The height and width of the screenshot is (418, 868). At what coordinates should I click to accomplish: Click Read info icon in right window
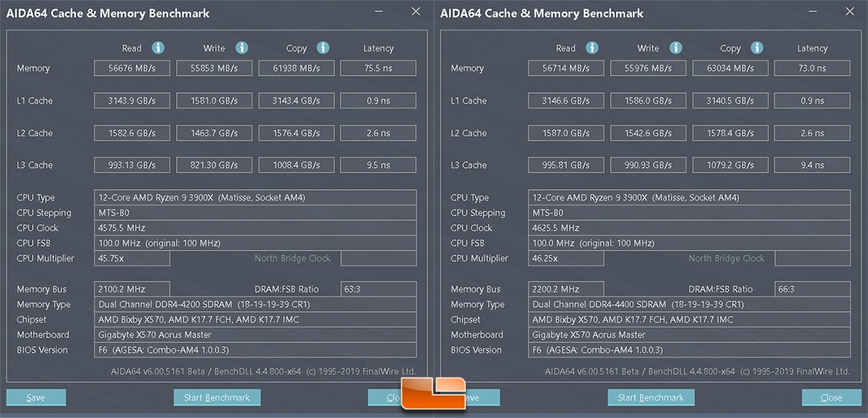coord(592,48)
